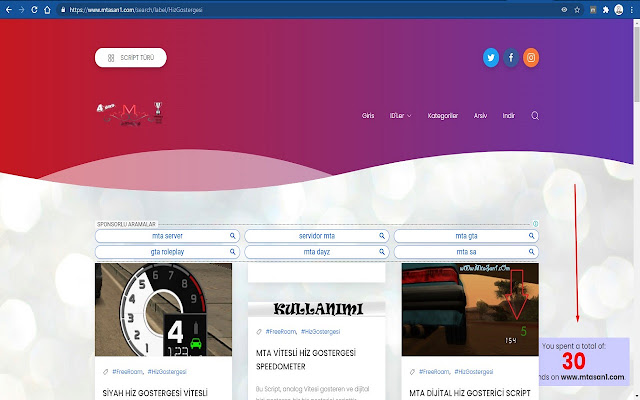640x400 pixels.
Task: Click the magnifier icon in 'mta gta' pill
Action: 531,236
